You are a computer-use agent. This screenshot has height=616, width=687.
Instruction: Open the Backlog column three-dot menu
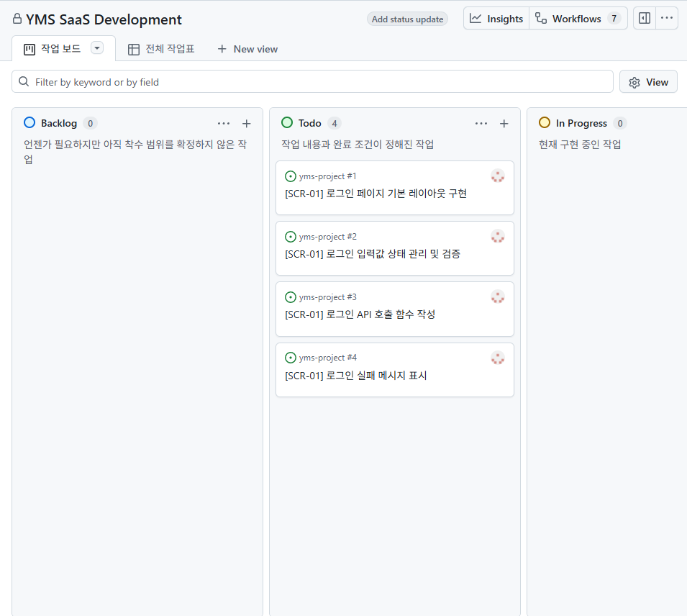point(224,124)
